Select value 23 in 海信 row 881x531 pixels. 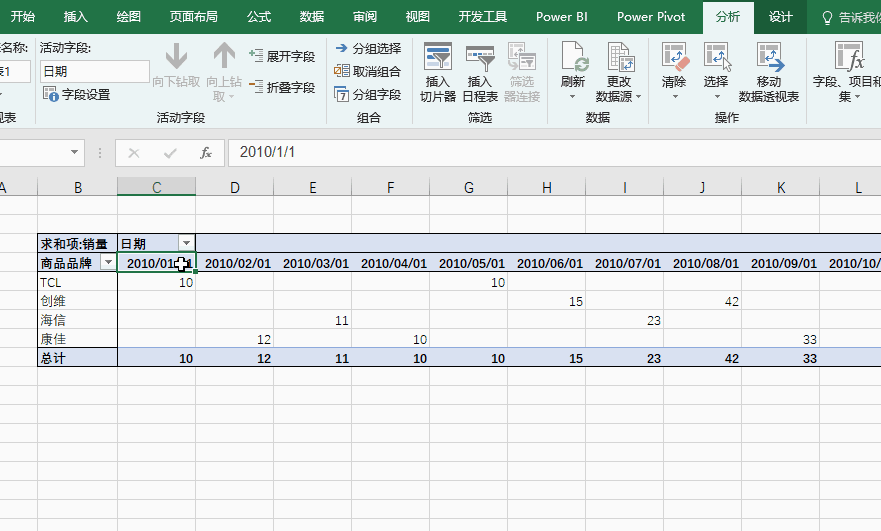coord(625,320)
